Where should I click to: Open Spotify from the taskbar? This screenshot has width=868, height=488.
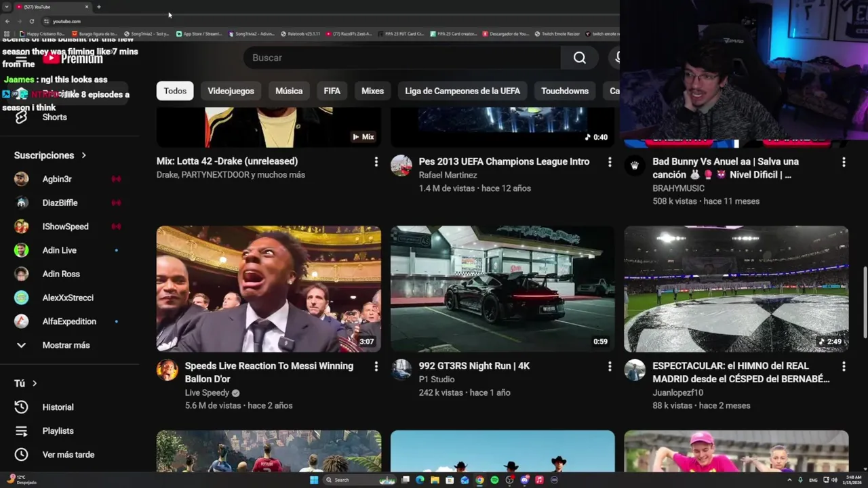pyautogui.click(x=494, y=480)
